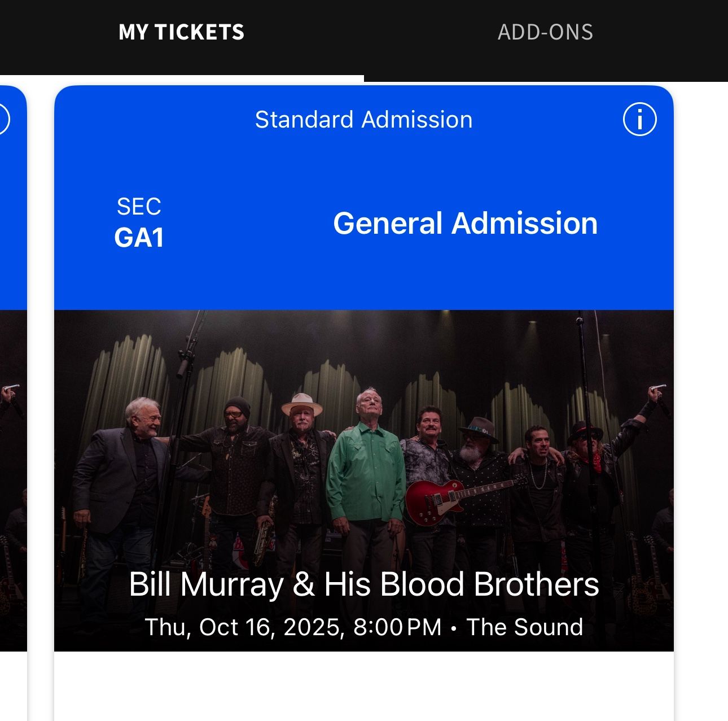
Task: Open ticket info icon on Standard Admission card
Action: click(639, 120)
